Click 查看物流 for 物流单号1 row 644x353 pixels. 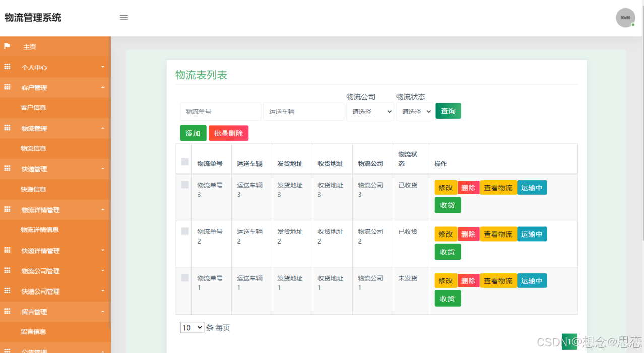pos(498,281)
